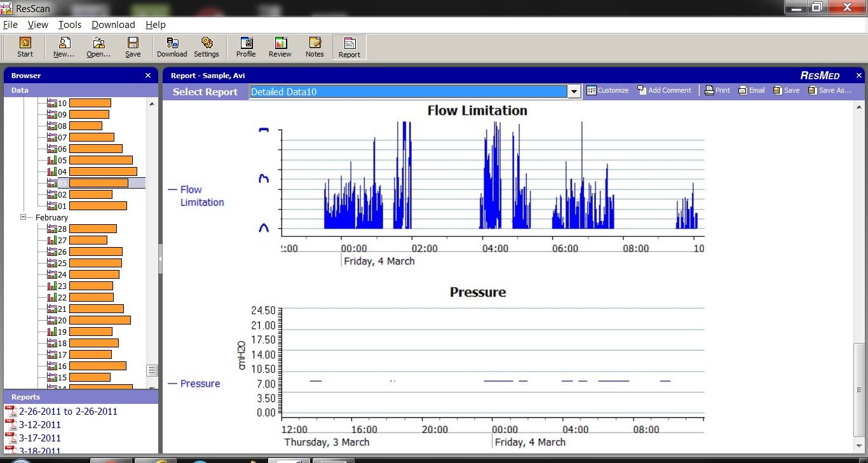Select March day 02 entry

point(80,194)
